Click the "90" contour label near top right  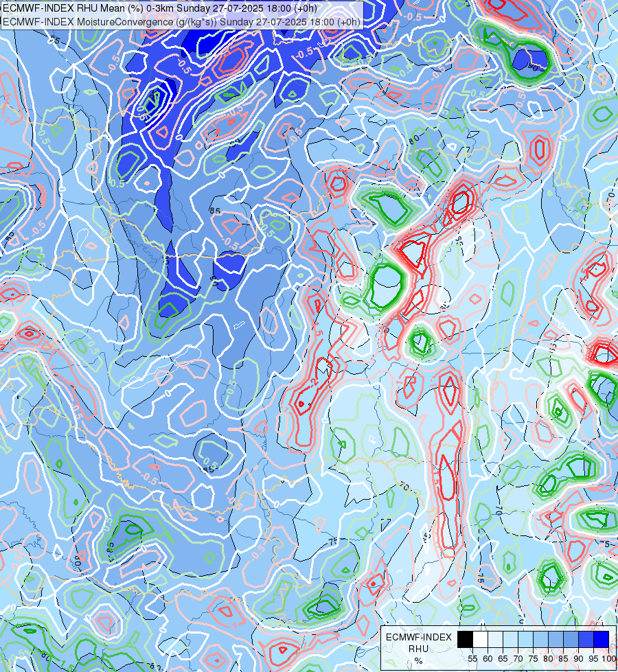coord(533,67)
